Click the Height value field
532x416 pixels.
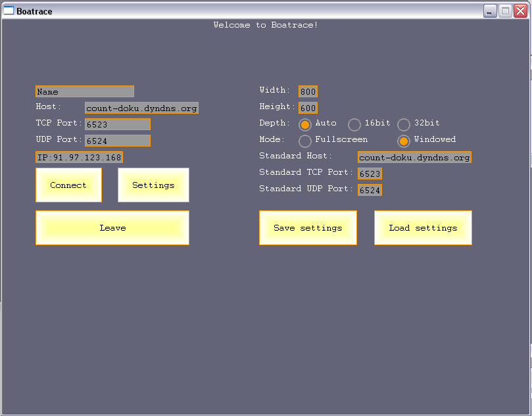[x=308, y=108]
